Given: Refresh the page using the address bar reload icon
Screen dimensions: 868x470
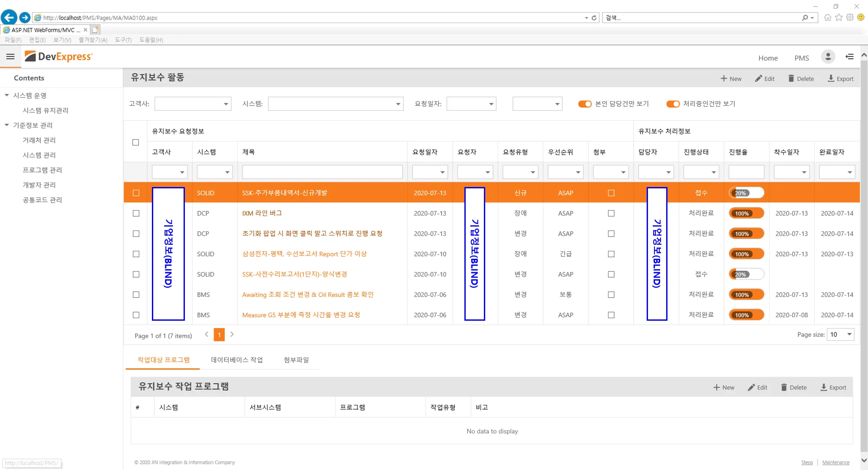Looking at the screenshot, I should coord(594,18).
